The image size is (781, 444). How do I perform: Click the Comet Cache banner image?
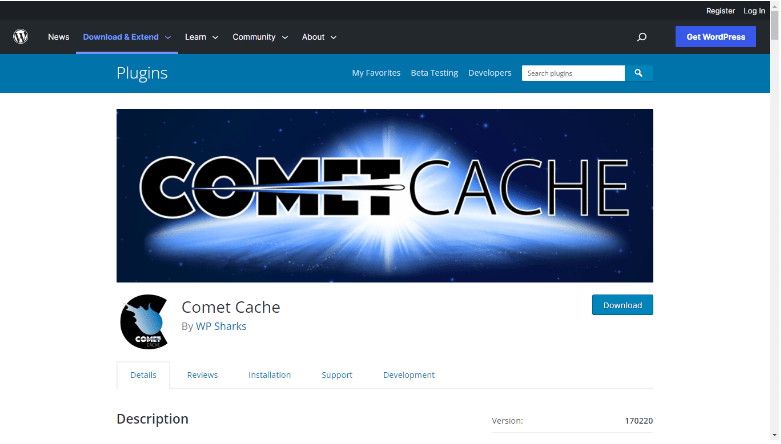[x=385, y=196]
